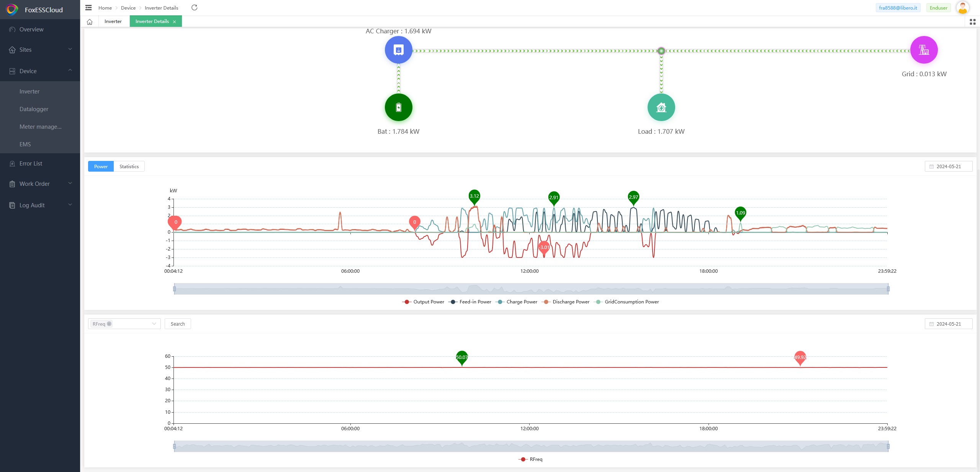Click the Search button
The height and width of the screenshot is (472, 980).
(178, 324)
